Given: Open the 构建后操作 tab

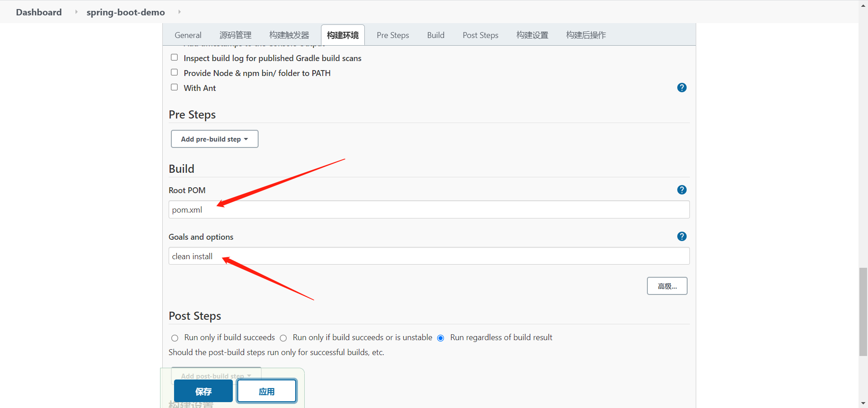Looking at the screenshot, I should [x=586, y=35].
